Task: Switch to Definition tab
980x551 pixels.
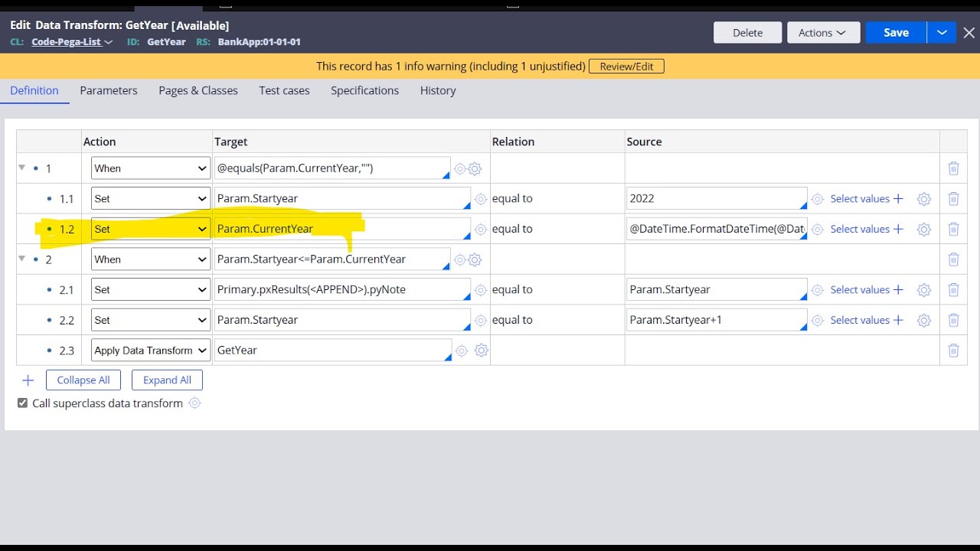Action: pyautogui.click(x=34, y=90)
